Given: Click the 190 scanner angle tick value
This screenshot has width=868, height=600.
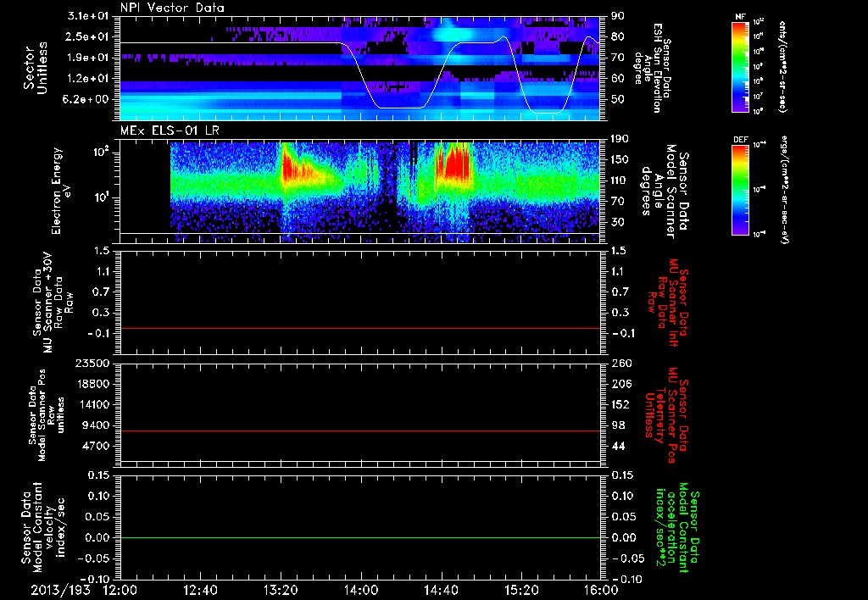Looking at the screenshot, I should [620, 139].
